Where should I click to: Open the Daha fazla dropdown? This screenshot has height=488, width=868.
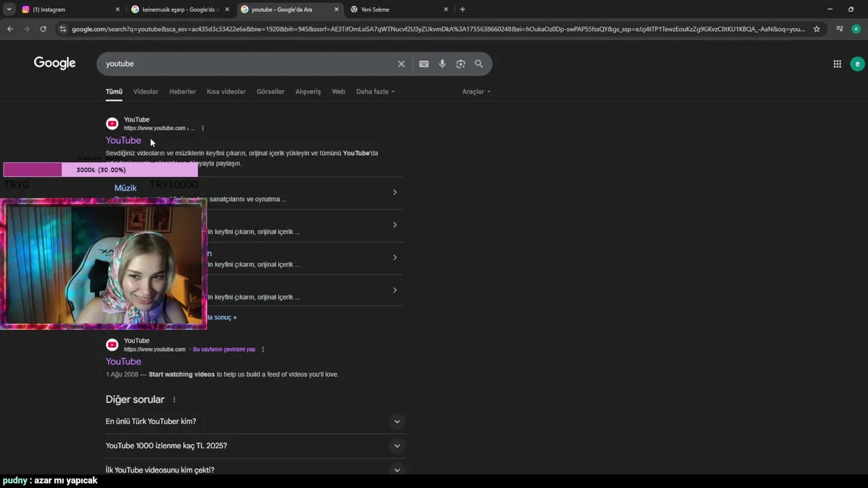[375, 91]
